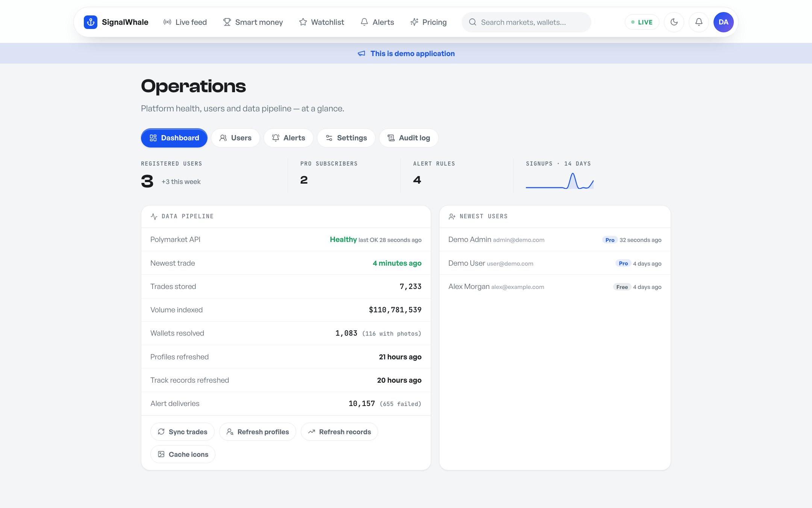Image resolution: width=812 pixels, height=508 pixels.
Task: Click the Live feed broadcast icon
Action: [x=167, y=22]
